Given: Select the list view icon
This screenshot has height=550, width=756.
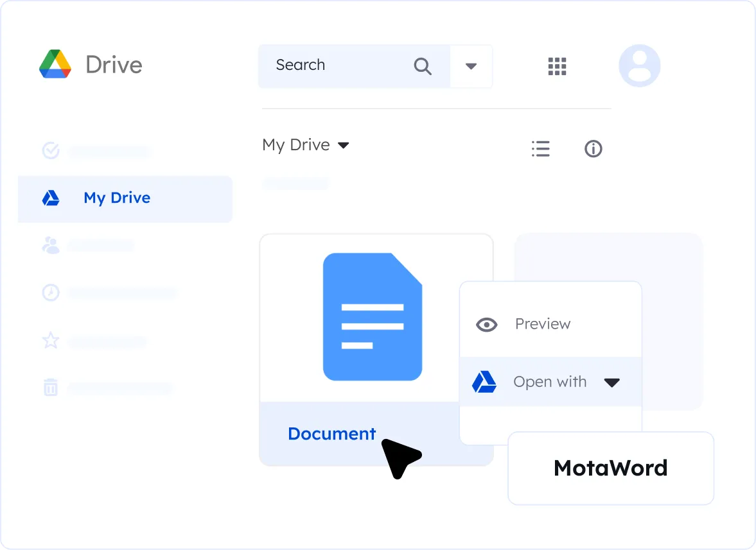Looking at the screenshot, I should pos(540,148).
